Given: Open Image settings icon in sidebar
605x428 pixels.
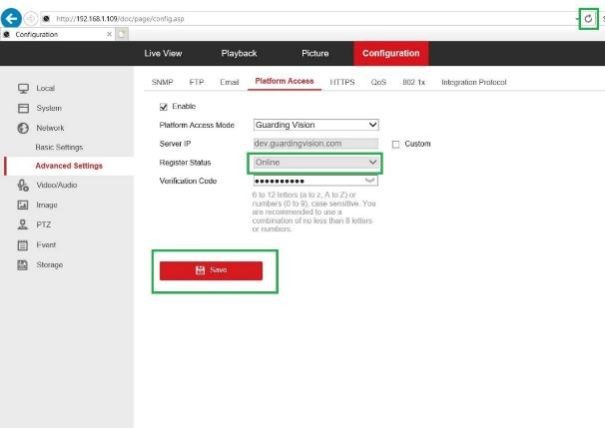Looking at the screenshot, I should 23,205.
